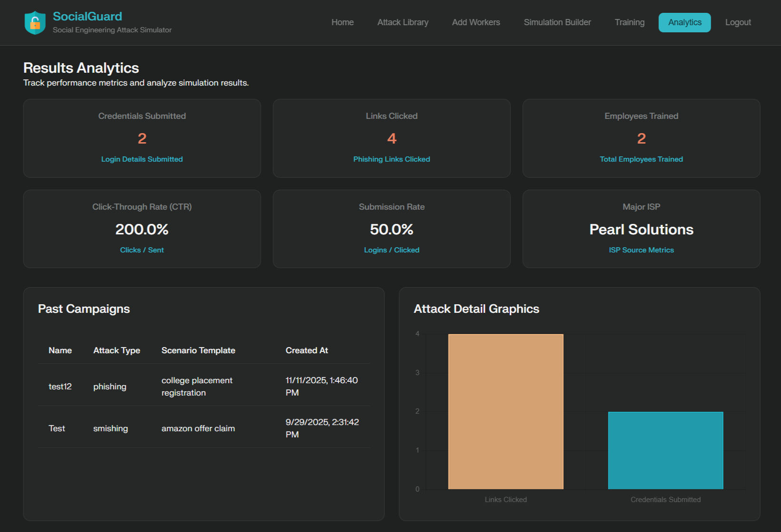The height and width of the screenshot is (532, 781).
Task: Open the Clicks / Sent details
Action: coord(142,250)
